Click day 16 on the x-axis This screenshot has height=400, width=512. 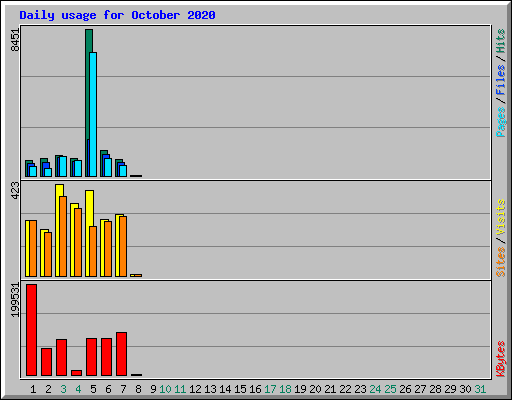pos(255,389)
